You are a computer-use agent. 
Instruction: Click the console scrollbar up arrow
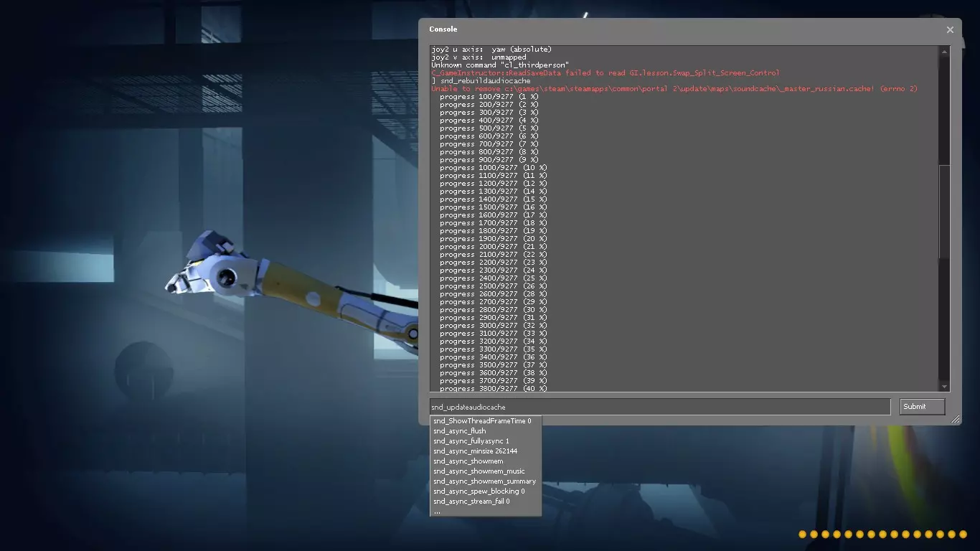pos(944,51)
